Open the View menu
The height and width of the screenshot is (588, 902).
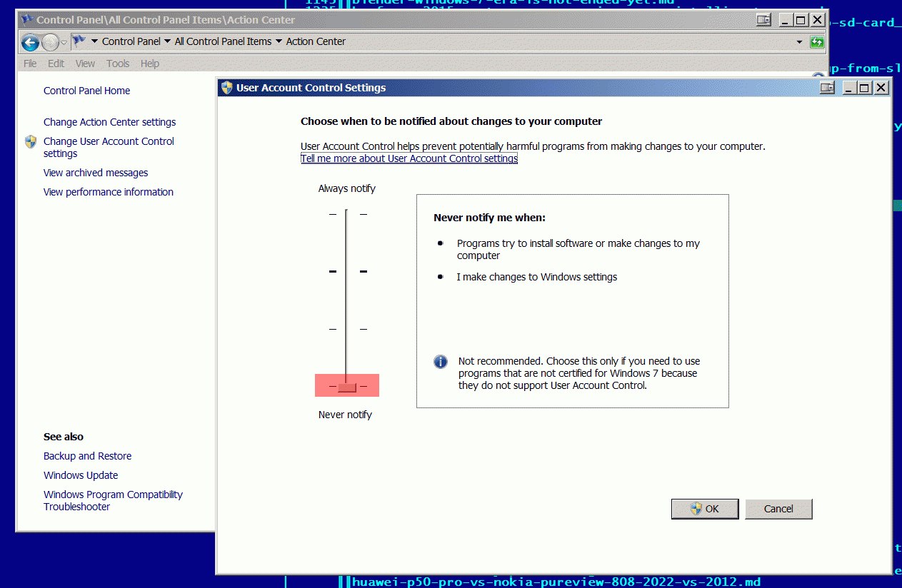pyautogui.click(x=85, y=64)
